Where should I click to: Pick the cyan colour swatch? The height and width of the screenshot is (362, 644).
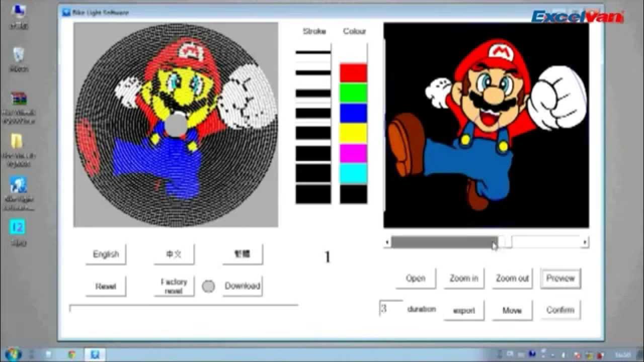(353, 173)
